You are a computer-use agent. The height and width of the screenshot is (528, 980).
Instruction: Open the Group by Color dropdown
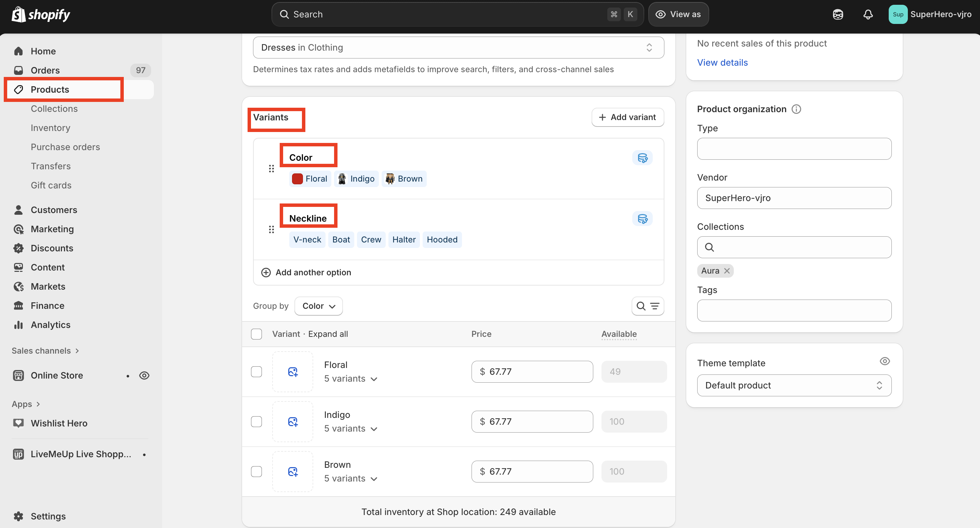tap(318, 306)
